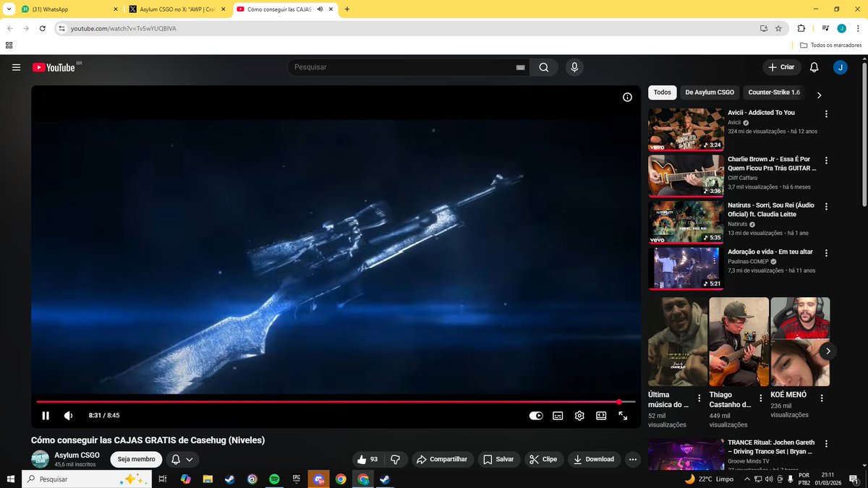
Task: Share the video via Compartilhar
Action: click(x=442, y=459)
